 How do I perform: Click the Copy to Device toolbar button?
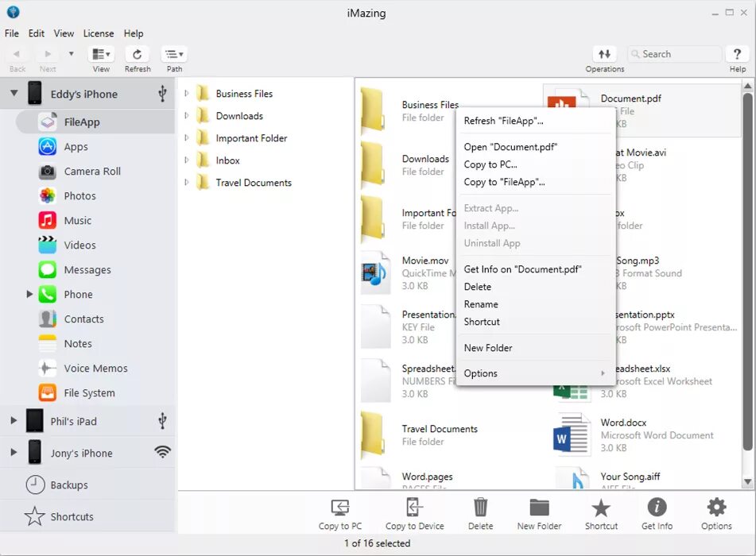(x=415, y=514)
